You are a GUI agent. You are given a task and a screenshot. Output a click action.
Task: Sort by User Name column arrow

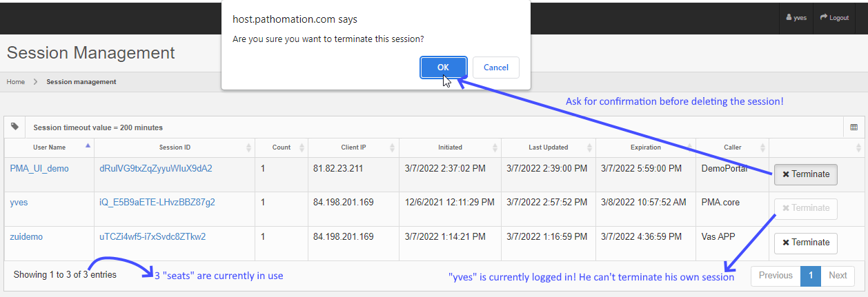tap(88, 146)
